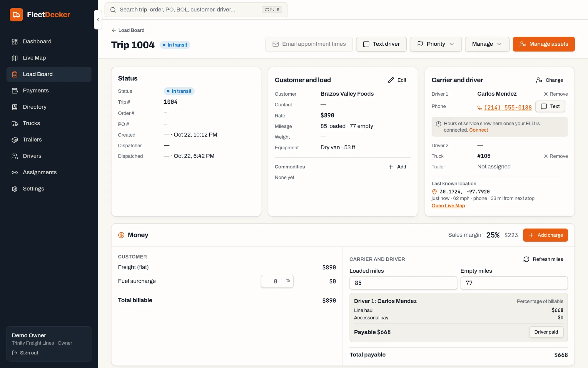Click coordinates 30.1724, -97.7920
The image size is (588, 368).
(x=465, y=192)
